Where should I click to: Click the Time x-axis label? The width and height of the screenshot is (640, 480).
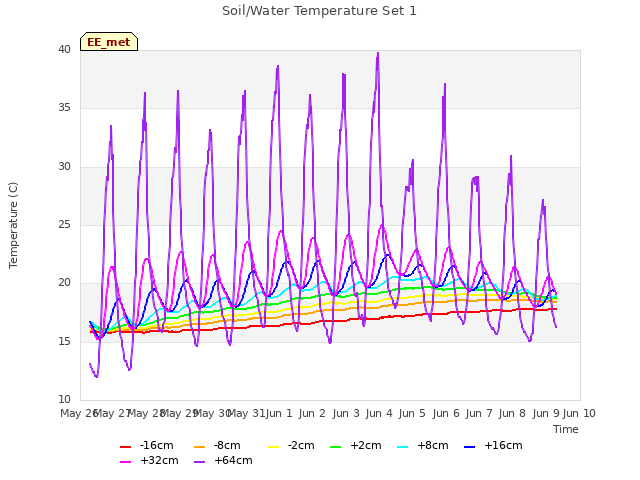point(566,429)
